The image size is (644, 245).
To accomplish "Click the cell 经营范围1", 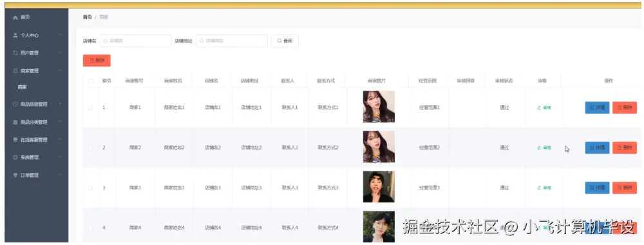I will click(x=429, y=108).
